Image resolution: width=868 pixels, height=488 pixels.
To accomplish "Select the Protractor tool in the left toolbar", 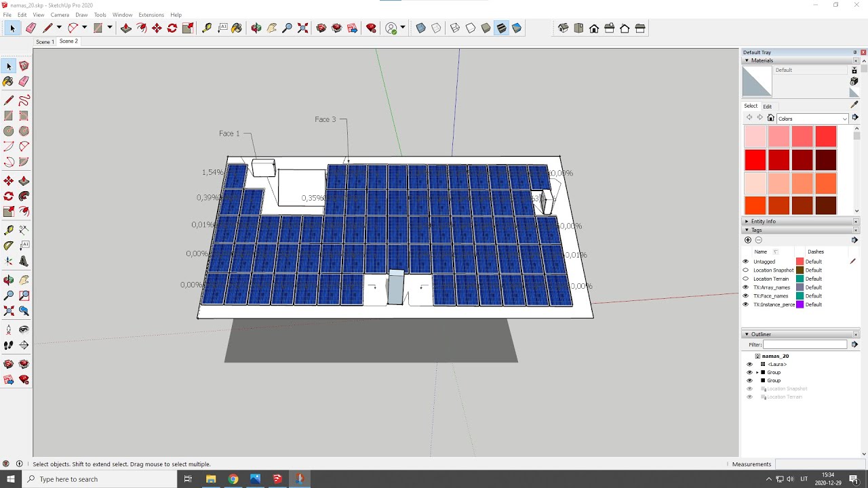I will click(9, 246).
